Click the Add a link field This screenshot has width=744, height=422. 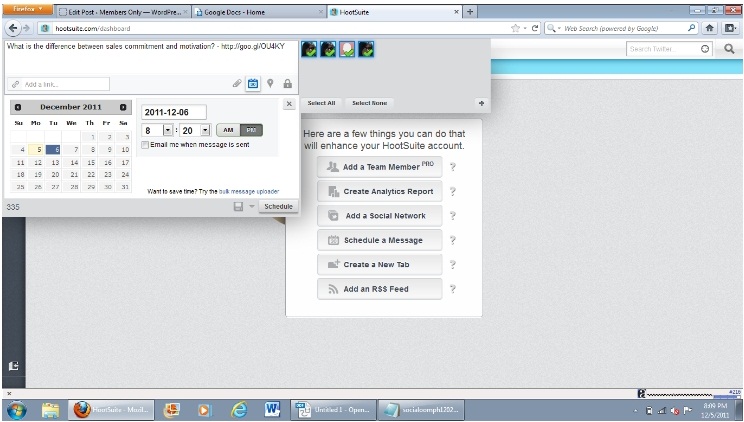pos(58,84)
